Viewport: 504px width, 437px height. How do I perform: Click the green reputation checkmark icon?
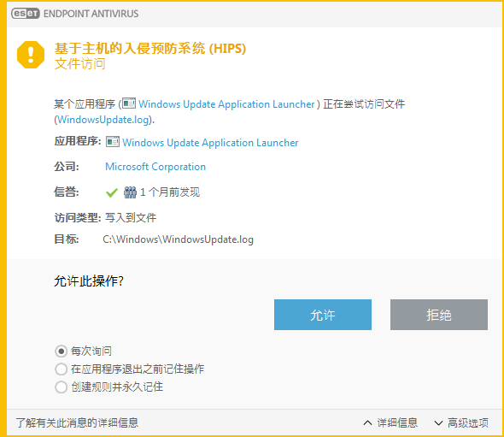[112, 192]
